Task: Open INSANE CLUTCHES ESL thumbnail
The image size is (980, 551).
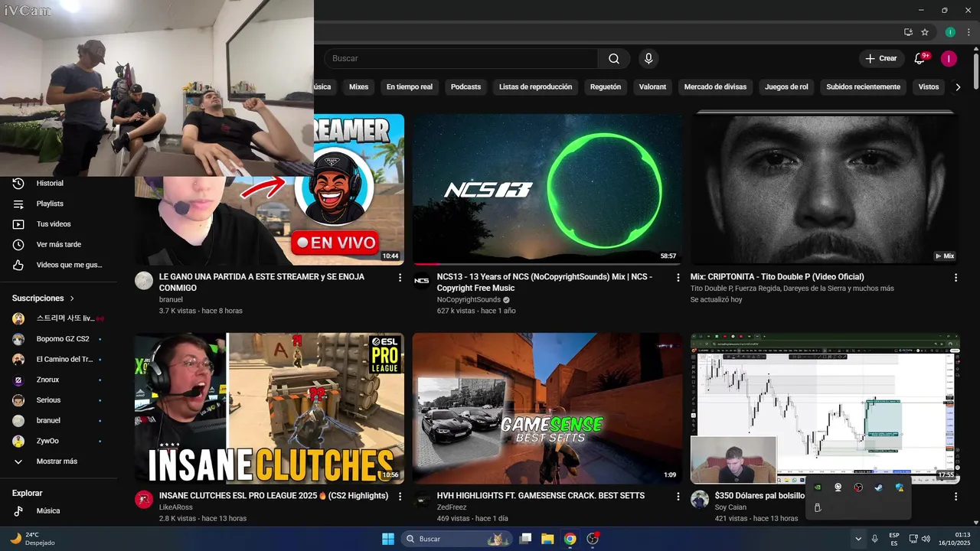Action: 269,408
